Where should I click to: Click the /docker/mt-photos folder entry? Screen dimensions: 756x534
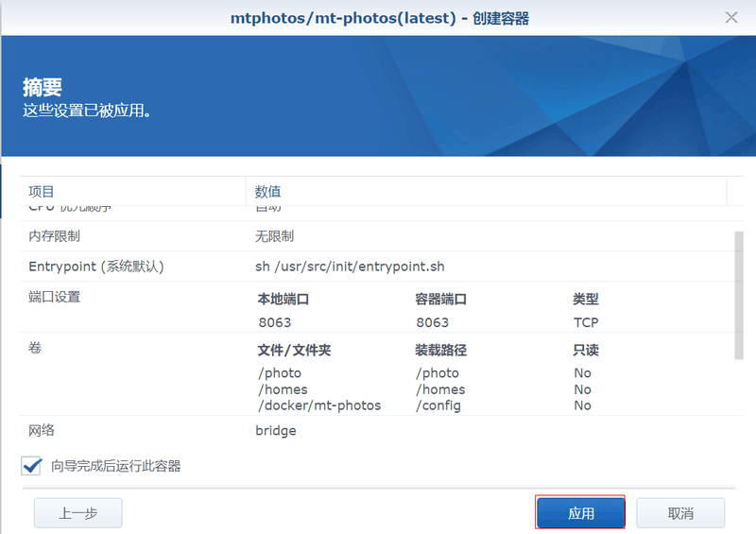click(318, 405)
